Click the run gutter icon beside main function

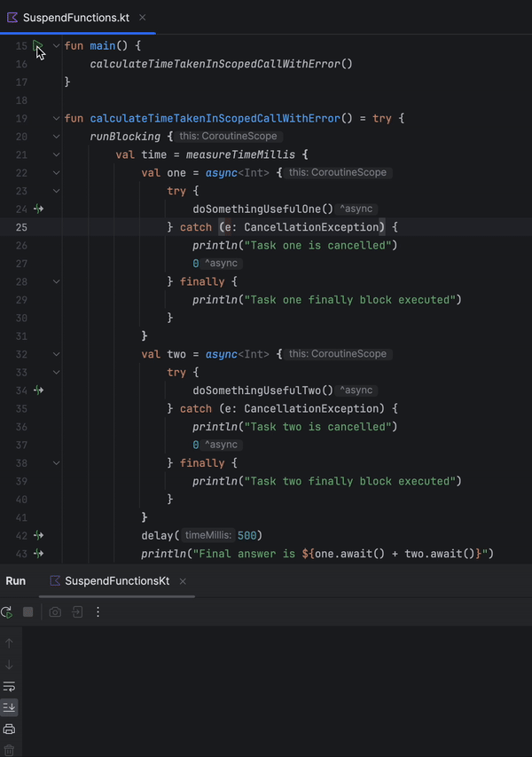37,45
